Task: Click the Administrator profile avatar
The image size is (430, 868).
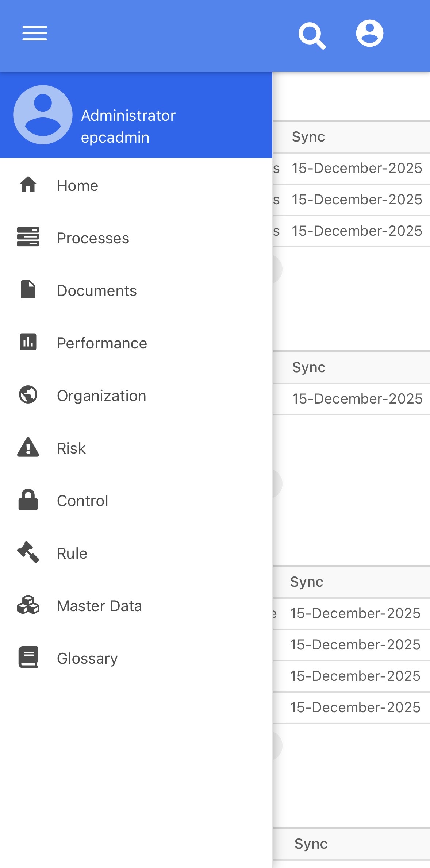Action: click(43, 115)
